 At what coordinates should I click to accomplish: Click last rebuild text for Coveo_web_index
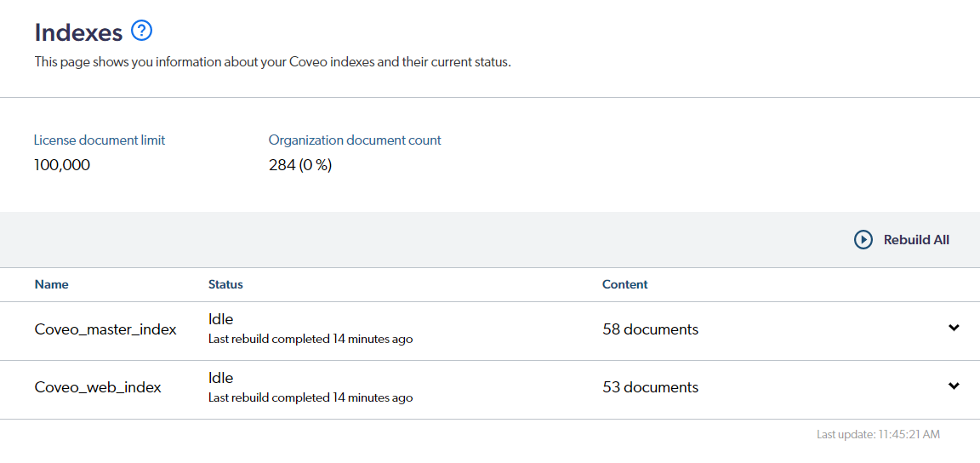(311, 397)
